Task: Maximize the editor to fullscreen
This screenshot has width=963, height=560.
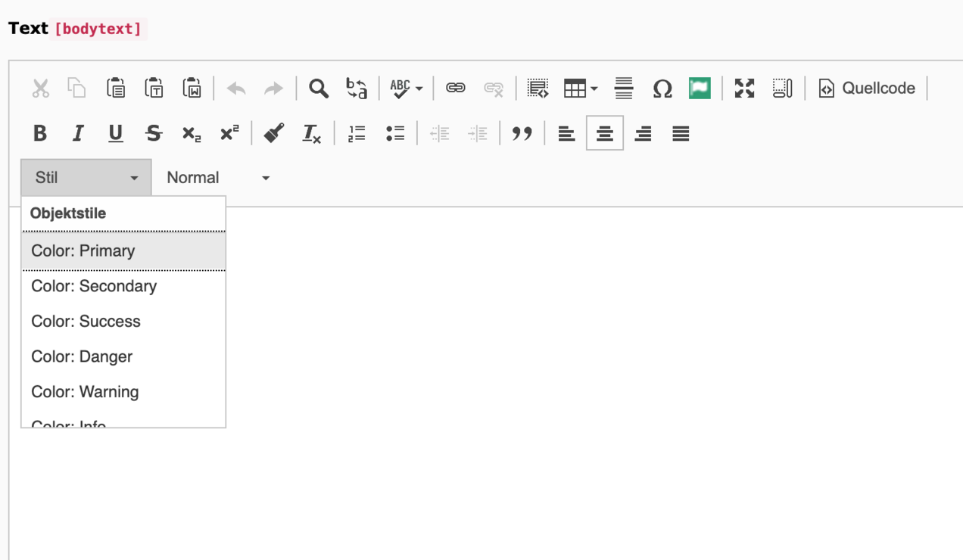Action: click(745, 89)
